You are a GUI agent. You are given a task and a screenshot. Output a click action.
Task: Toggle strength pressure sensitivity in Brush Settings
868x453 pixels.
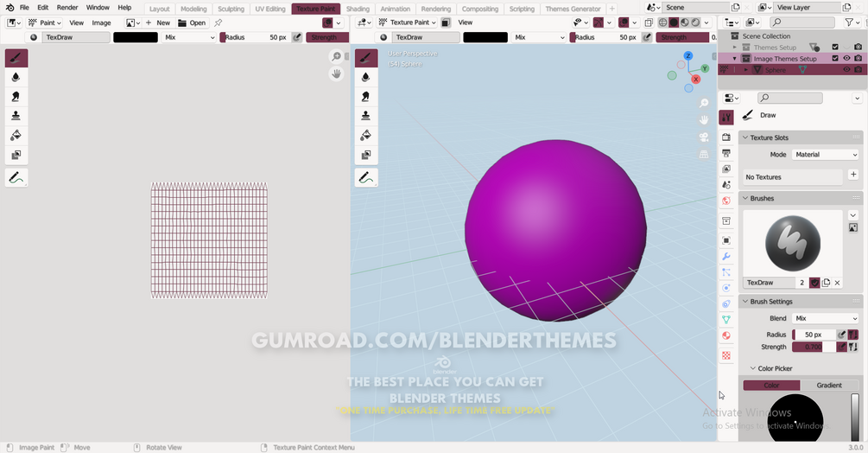coord(841,347)
